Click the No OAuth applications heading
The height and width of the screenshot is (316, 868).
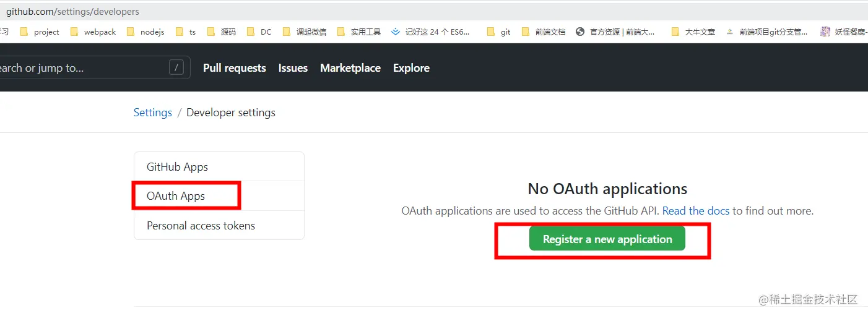click(607, 189)
